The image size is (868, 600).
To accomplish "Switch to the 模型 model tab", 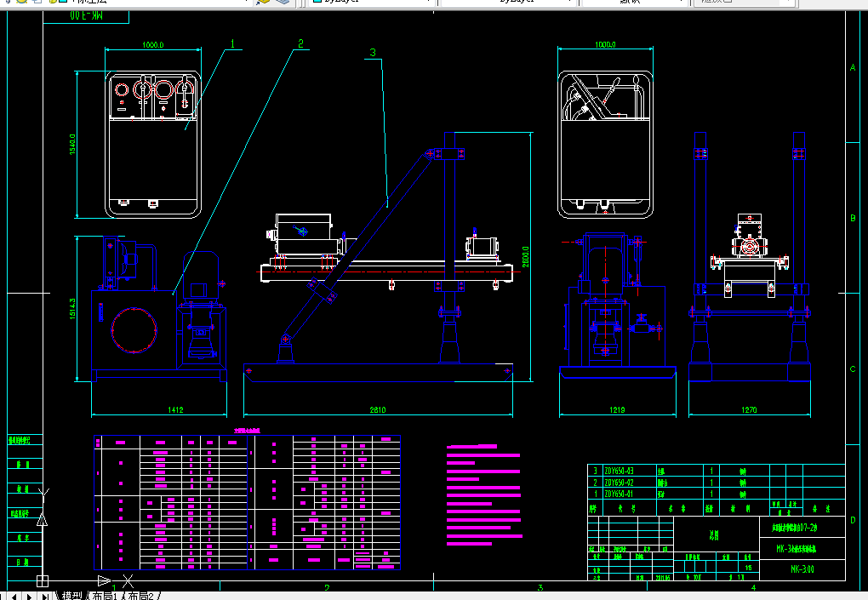I will click(71, 596).
